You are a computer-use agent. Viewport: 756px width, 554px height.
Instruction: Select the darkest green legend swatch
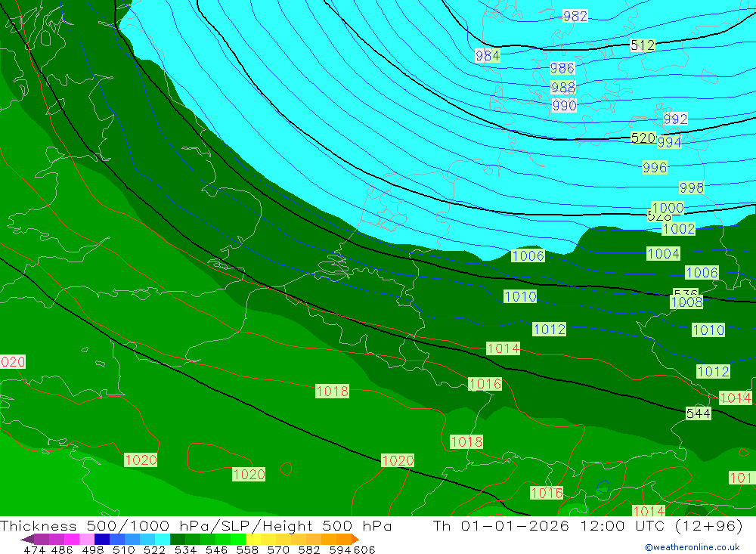[x=178, y=540]
